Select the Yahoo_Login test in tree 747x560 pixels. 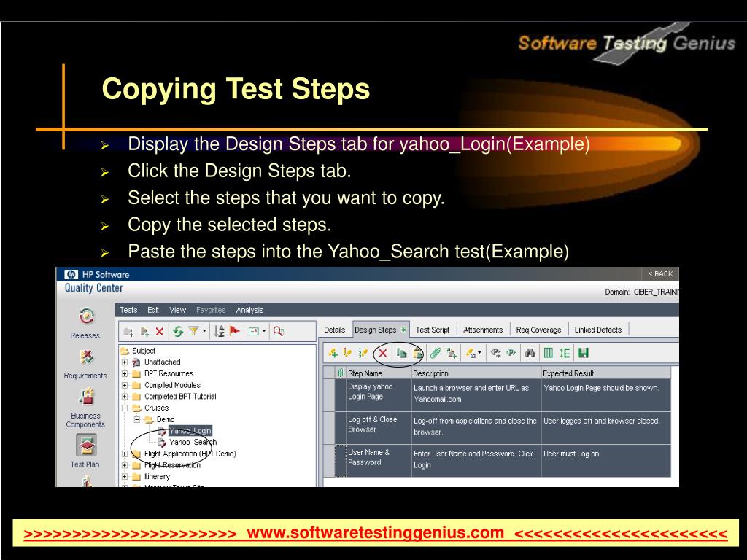coord(190,430)
